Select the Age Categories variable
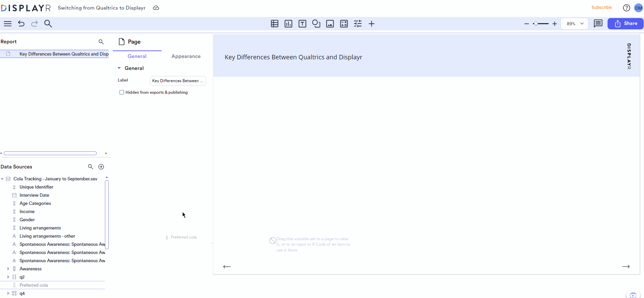The image size is (644, 298). pyautogui.click(x=35, y=203)
